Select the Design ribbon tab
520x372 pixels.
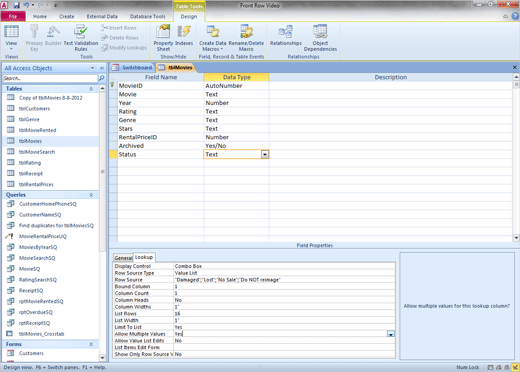coord(189,16)
